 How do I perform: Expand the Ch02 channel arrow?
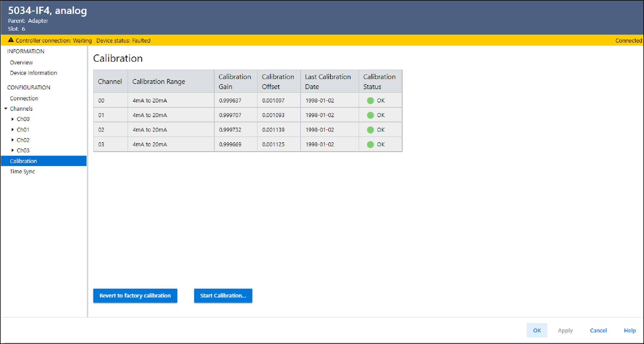[12, 140]
